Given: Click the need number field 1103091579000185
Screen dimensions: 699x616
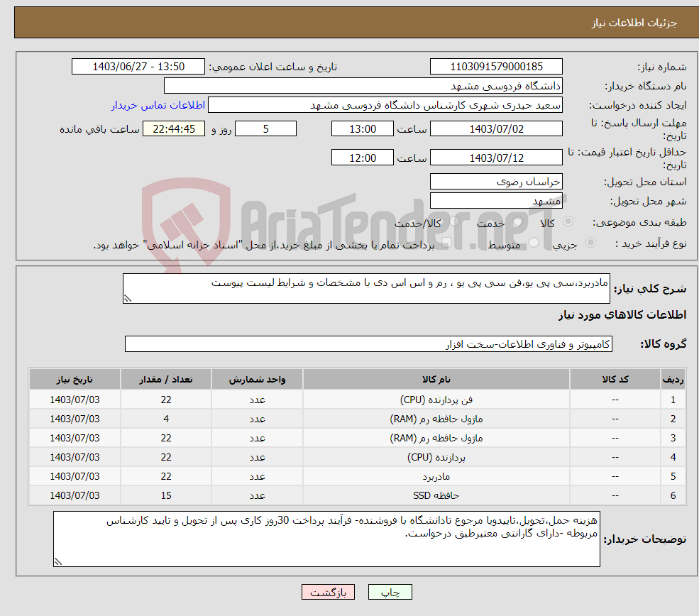Looking at the screenshot, I should coord(496,67).
